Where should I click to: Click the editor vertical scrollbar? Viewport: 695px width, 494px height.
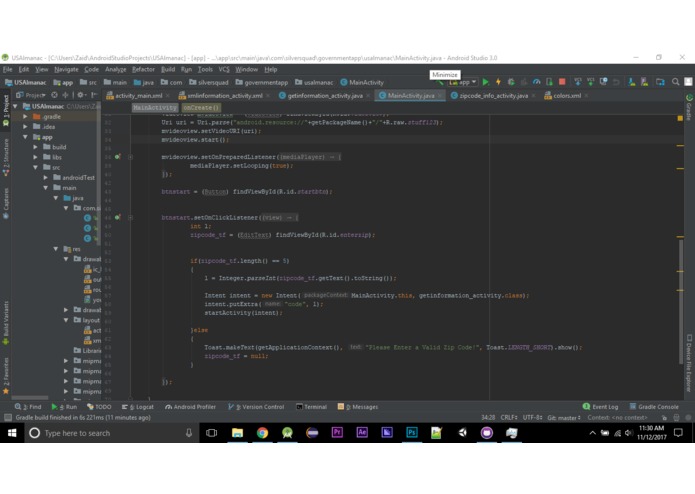(681, 301)
